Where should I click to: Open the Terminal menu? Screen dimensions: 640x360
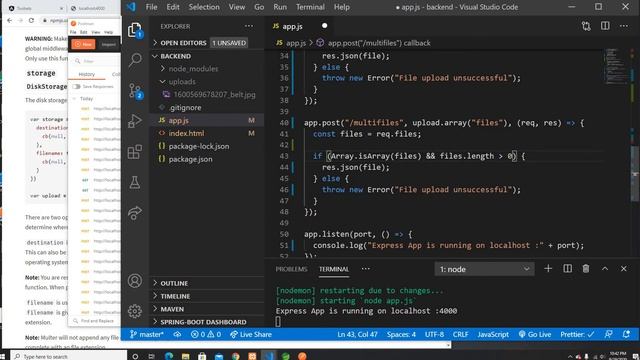tap(310, 7)
